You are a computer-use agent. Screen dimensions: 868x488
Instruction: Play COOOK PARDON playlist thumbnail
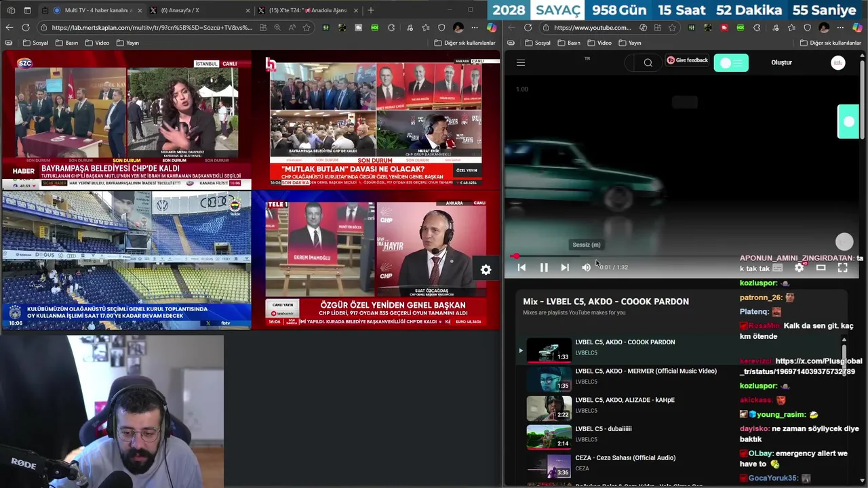click(549, 350)
